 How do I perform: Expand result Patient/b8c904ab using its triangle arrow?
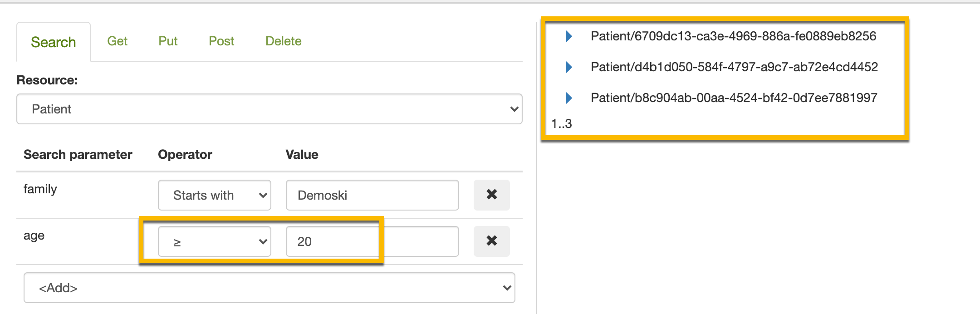[568, 98]
